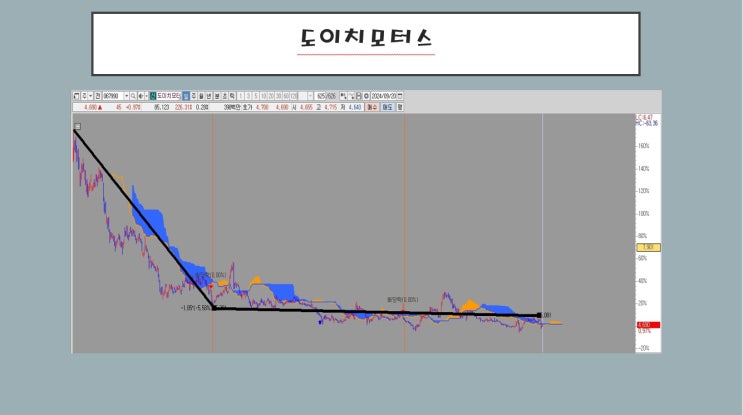Image resolution: width=743 pixels, height=415 pixels.
Task: Select the monthly (월) chart period
Action: click(x=201, y=96)
